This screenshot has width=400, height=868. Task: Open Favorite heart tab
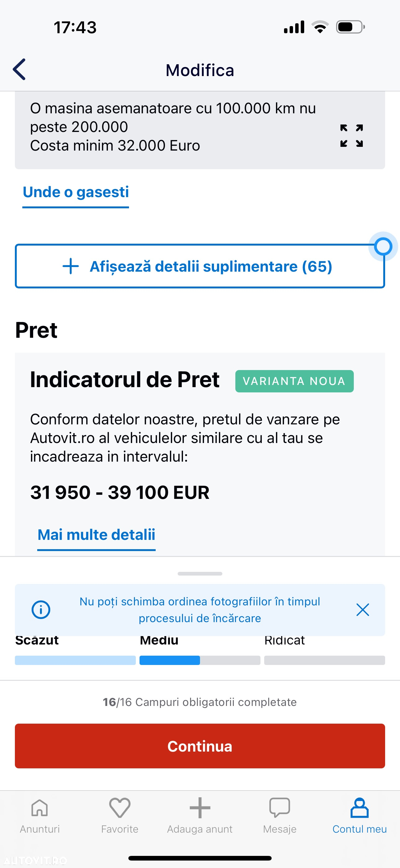(120, 815)
